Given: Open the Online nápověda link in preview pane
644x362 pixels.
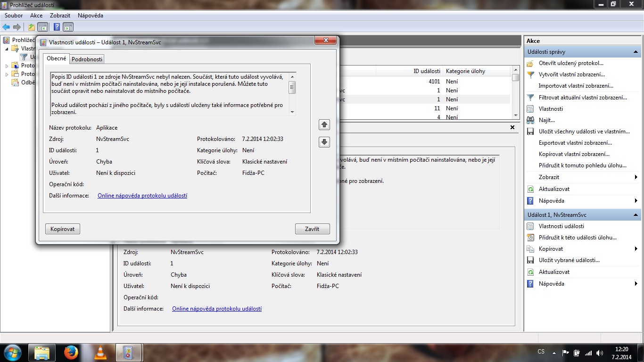Looking at the screenshot, I should 217,309.
